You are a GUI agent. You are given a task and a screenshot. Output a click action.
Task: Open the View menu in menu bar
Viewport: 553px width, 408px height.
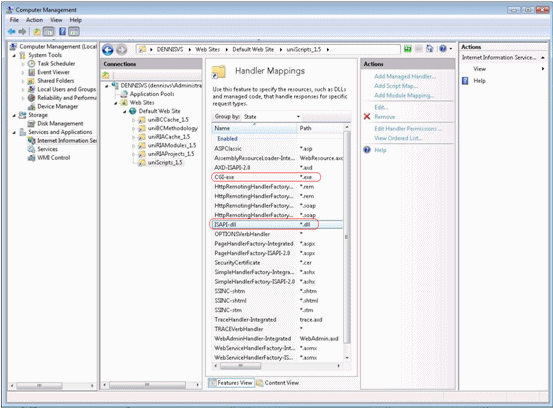[56, 20]
